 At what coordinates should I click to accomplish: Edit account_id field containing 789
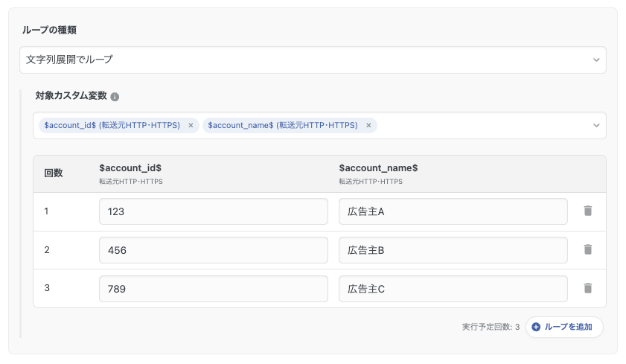(x=213, y=289)
